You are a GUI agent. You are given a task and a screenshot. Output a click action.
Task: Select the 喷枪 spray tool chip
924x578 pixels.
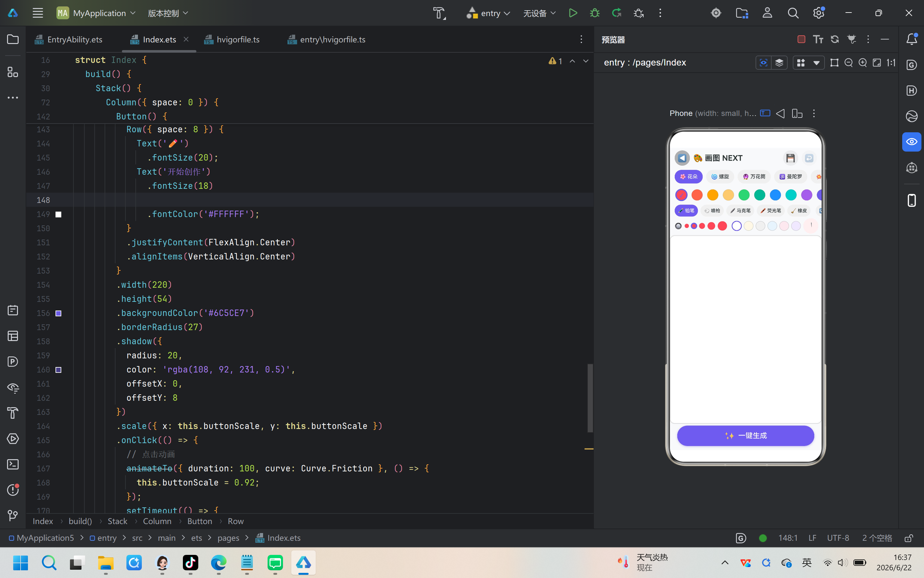click(713, 211)
